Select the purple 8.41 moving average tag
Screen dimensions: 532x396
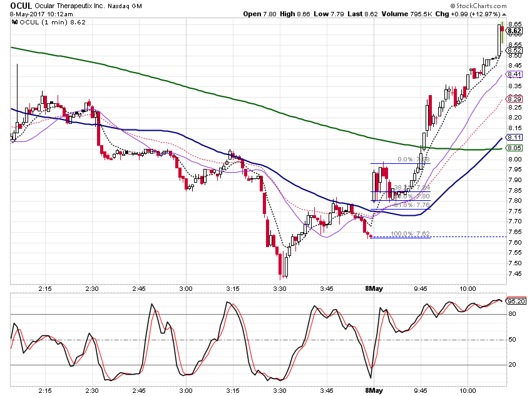(x=514, y=74)
